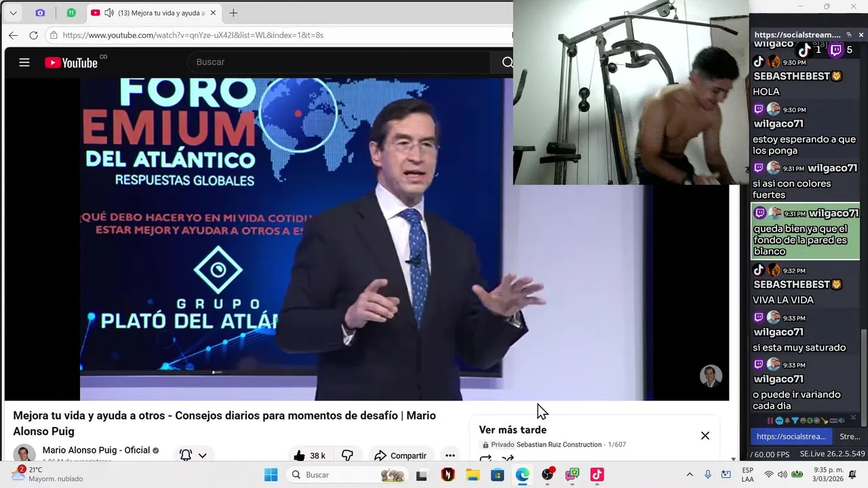Open File Explorer from taskbar
The image size is (868, 488).
(473, 475)
